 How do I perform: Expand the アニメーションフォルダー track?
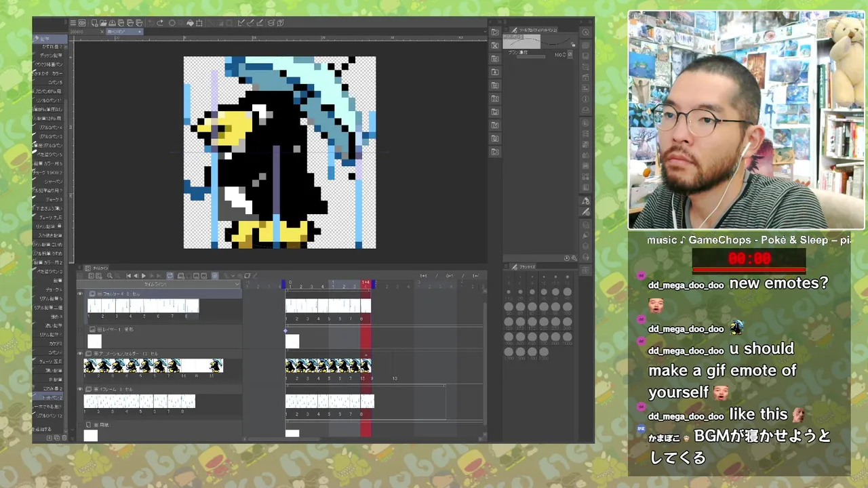(x=96, y=353)
